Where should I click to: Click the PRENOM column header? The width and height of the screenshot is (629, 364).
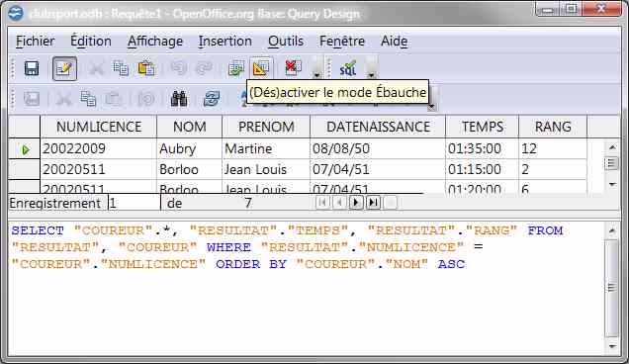[x=266, y=127]
